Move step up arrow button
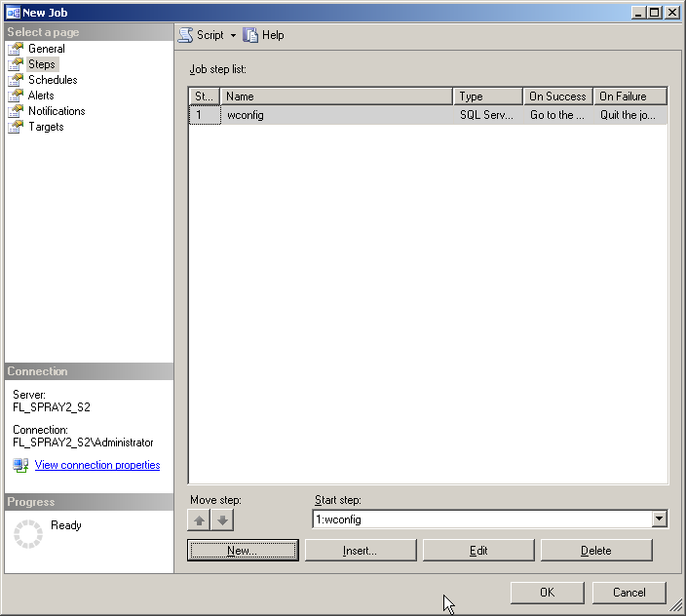Screen dimensions: 686x616 pos(200,520)
